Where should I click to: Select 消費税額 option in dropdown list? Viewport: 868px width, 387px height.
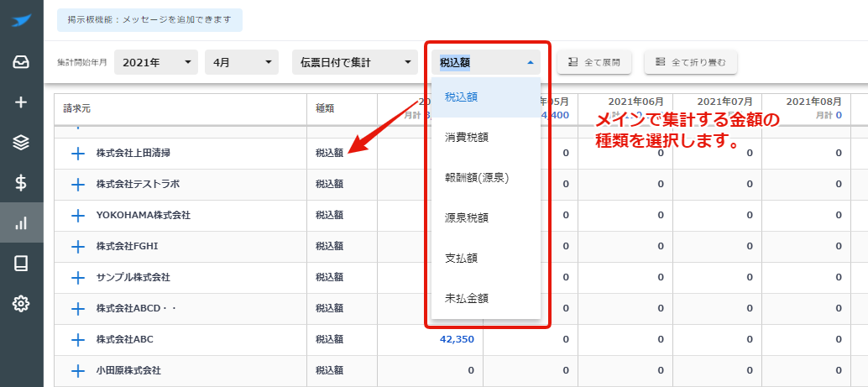(486, 138)
